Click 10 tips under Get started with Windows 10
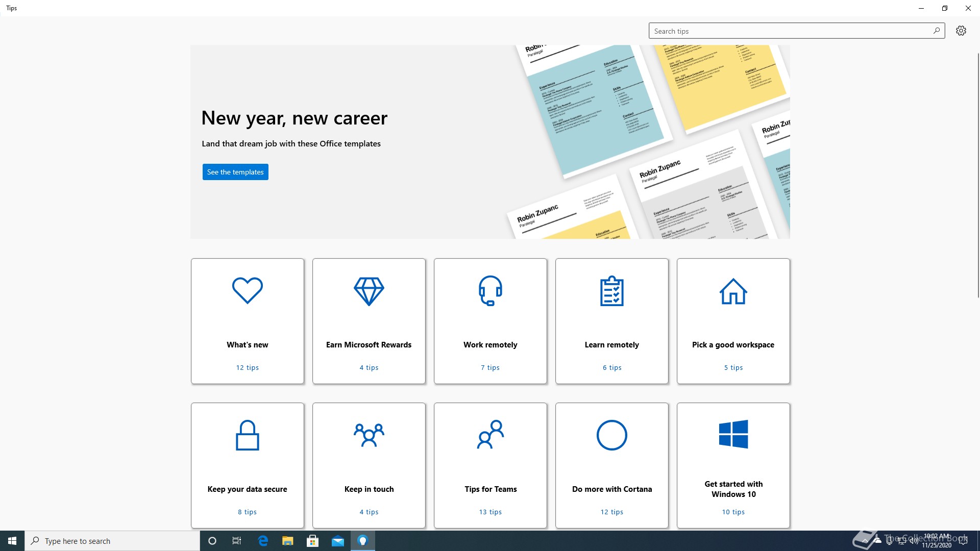 [733, 512]
